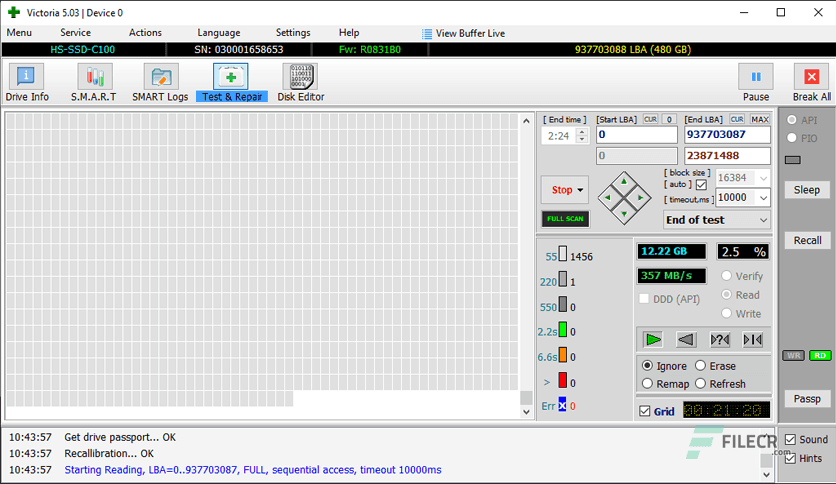
Task: Select the random seek scan mode button
Action: click(x=720, y=340)
